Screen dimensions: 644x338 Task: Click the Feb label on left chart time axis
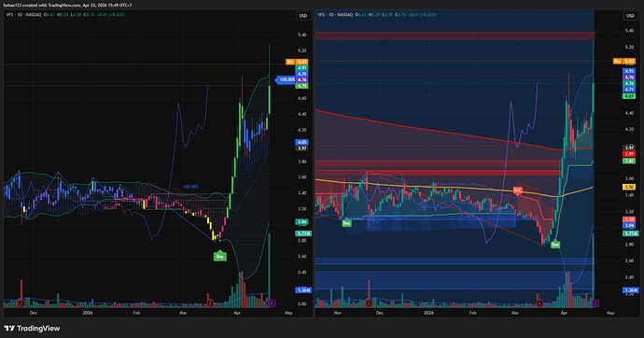pos(136,313)
